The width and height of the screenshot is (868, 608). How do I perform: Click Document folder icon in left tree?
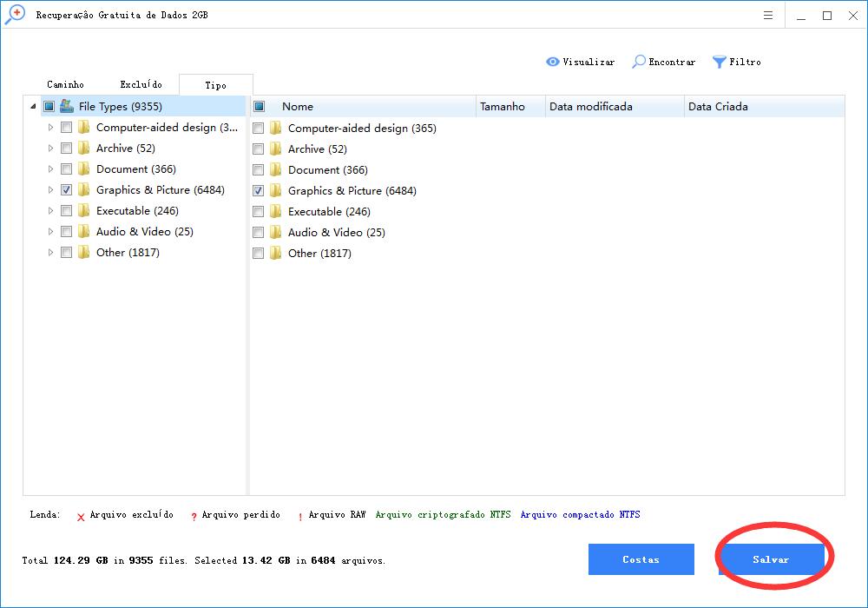[x=84, y=169]
